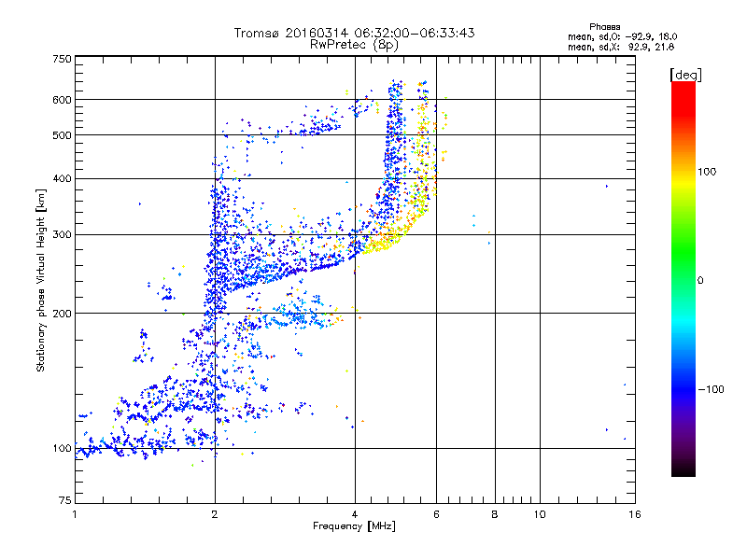Click the green zero-degree region of colorbar
Viewport: 747px width, 560px height.
(684, 279)
